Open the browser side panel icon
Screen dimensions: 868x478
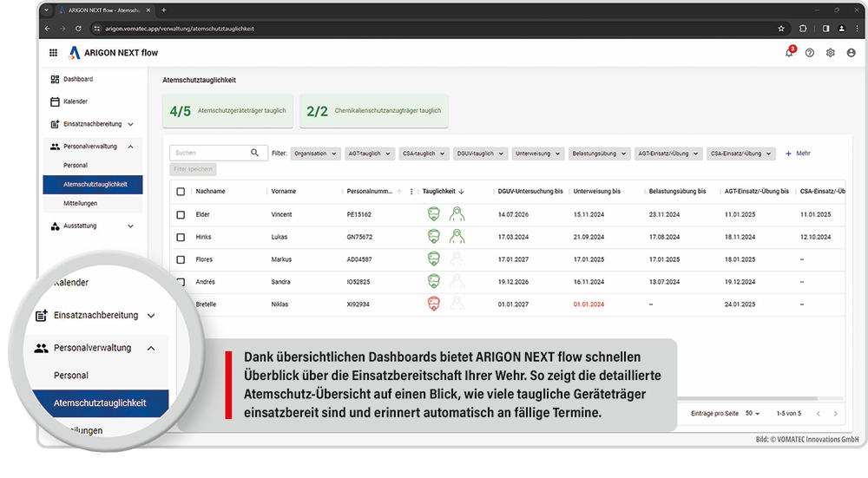(826, 29)
